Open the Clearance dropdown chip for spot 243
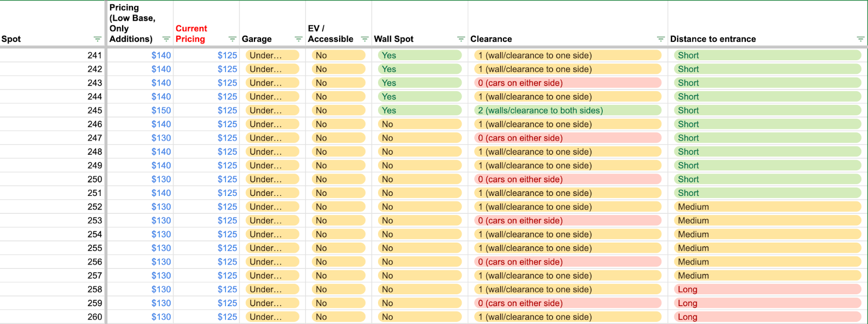This screenshot has height=324, width=868. pos(567,83)
